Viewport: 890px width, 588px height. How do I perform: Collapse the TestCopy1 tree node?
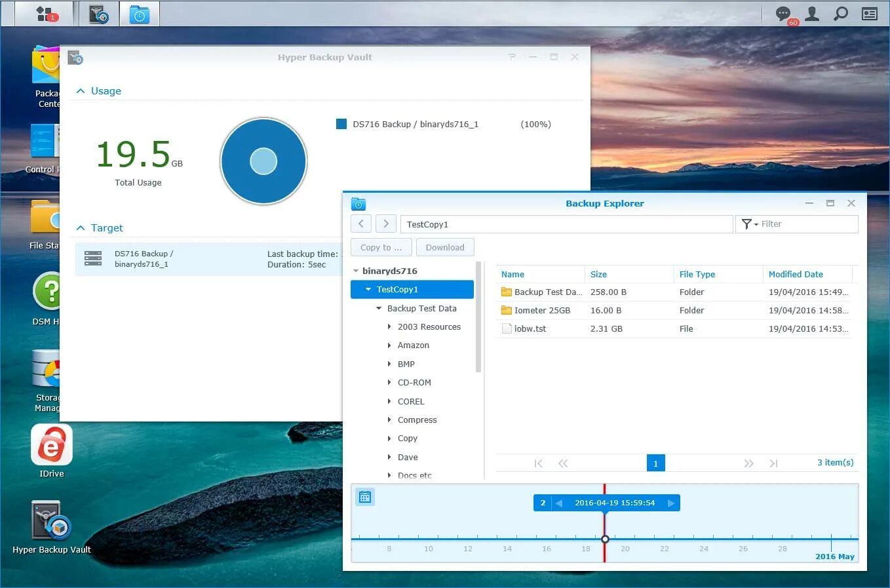pyautogui.click(x=368, y=289)
